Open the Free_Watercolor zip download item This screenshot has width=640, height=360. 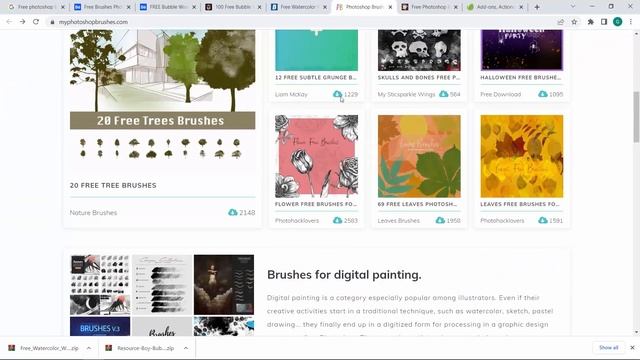43,348
